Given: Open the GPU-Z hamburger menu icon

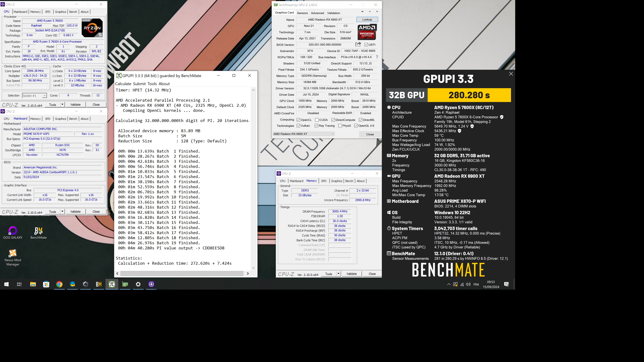Looking at the screenshot, I should 377,12.
